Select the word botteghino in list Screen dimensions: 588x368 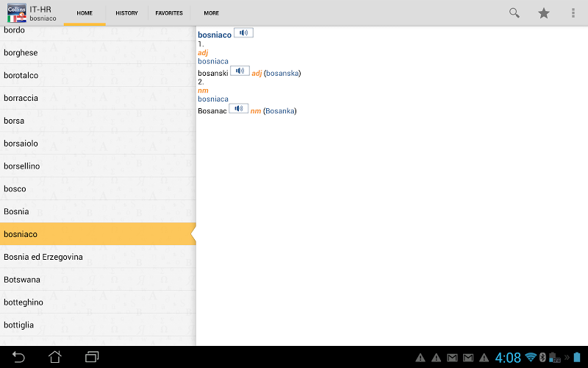pos(98,302)
